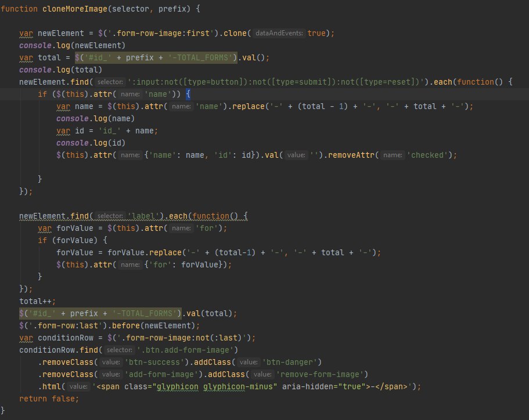Click the 'if (forValue)' condition
This screenshot has width=529, height=420.
[67, 240]
